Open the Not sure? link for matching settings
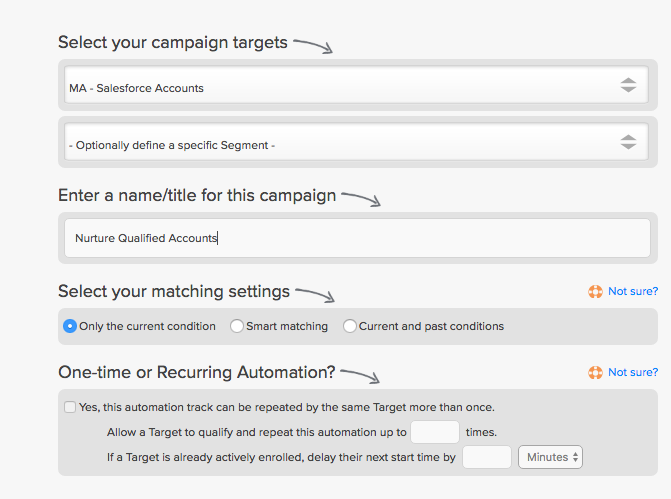This screenshot has width=671, height=499. [x=633, y=291]
